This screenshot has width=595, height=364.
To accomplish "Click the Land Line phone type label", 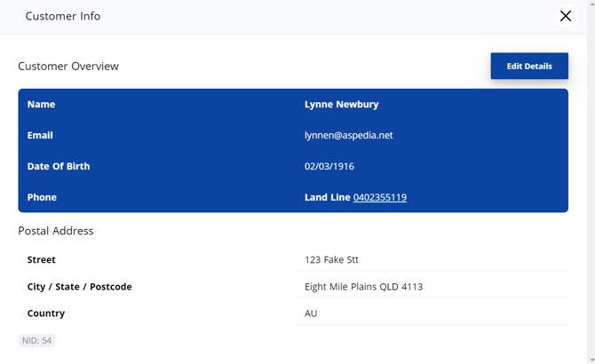I will coord(327,197).
